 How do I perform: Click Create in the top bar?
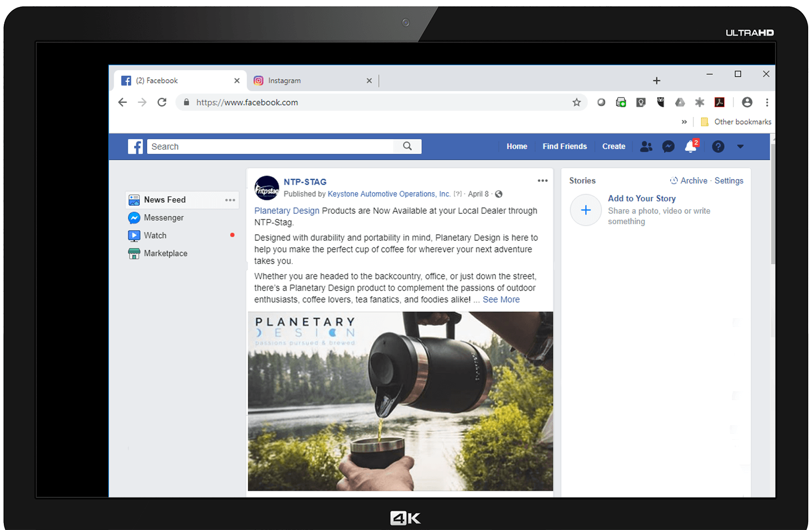pos(614,147)
